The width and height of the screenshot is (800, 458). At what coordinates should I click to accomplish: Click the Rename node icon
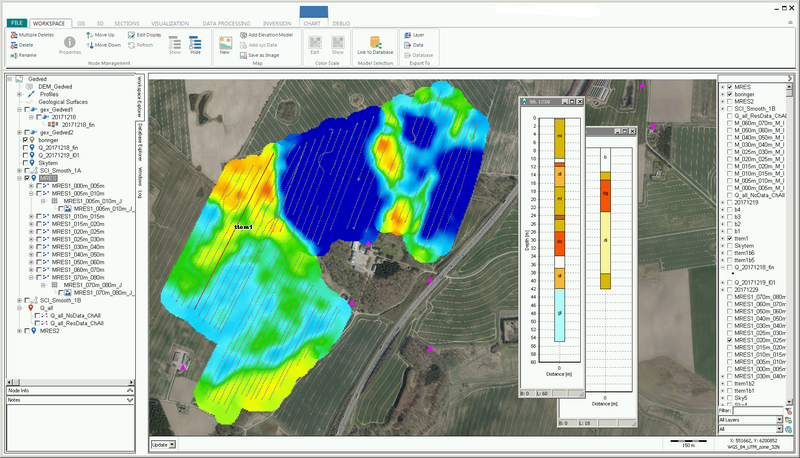coord(12,55)
